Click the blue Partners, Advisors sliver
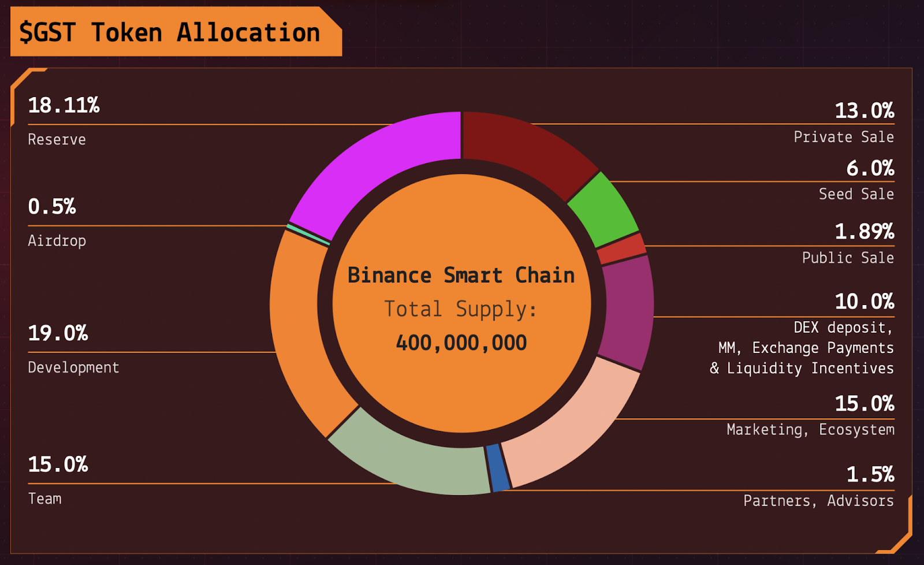The image size is (924, 565). click(498, 468)
